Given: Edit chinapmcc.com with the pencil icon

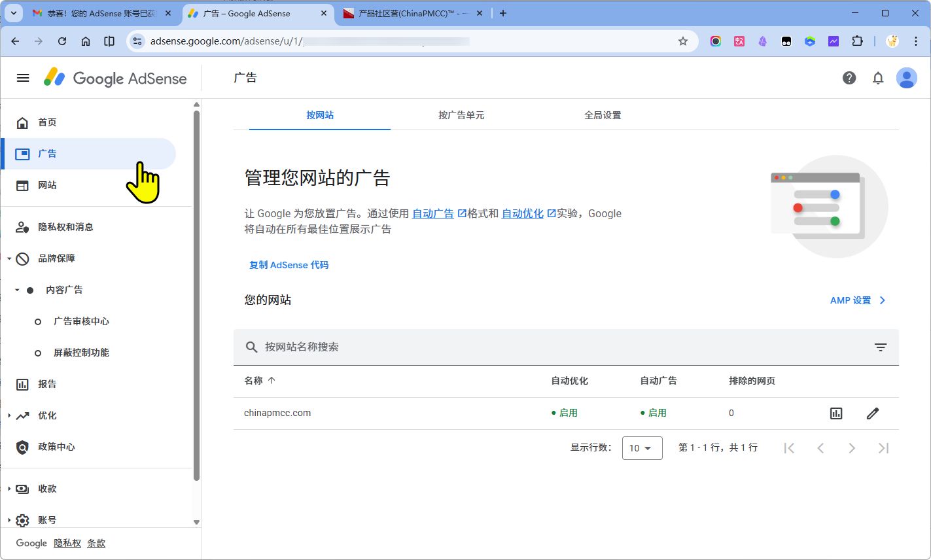Looking at the screenshot, I should pos(872,413).
